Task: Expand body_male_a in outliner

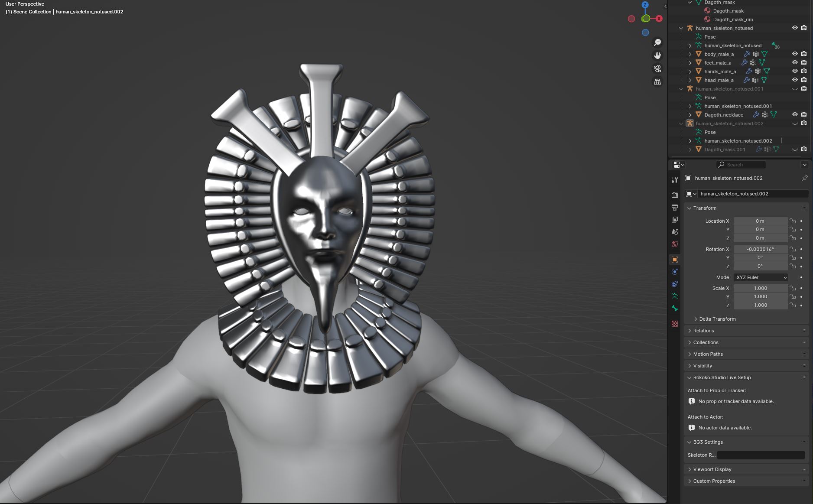Action: [x=690, y=54]
